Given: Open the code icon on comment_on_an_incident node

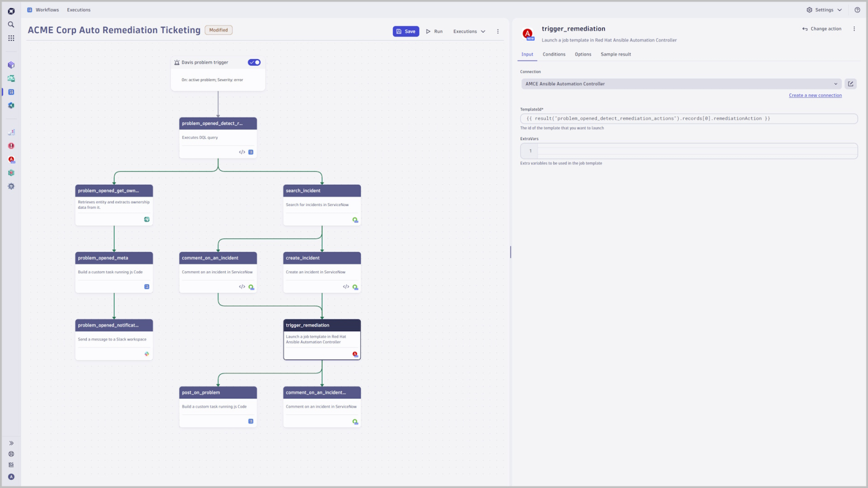Looking at the screenshot, I should [x=242, y=287].
